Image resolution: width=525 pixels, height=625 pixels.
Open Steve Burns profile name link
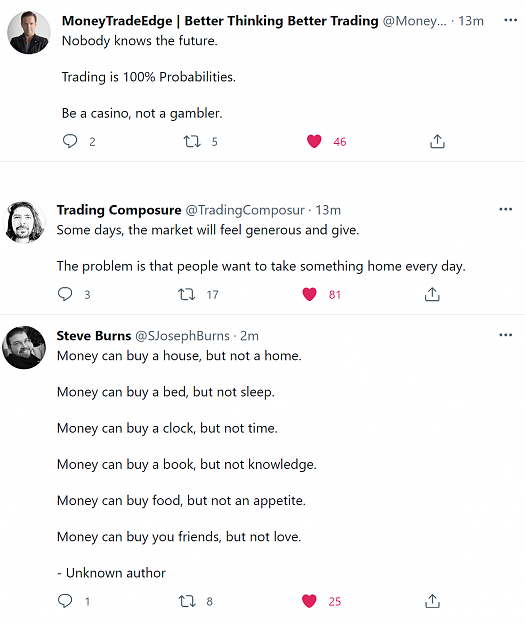coord(94,336)
